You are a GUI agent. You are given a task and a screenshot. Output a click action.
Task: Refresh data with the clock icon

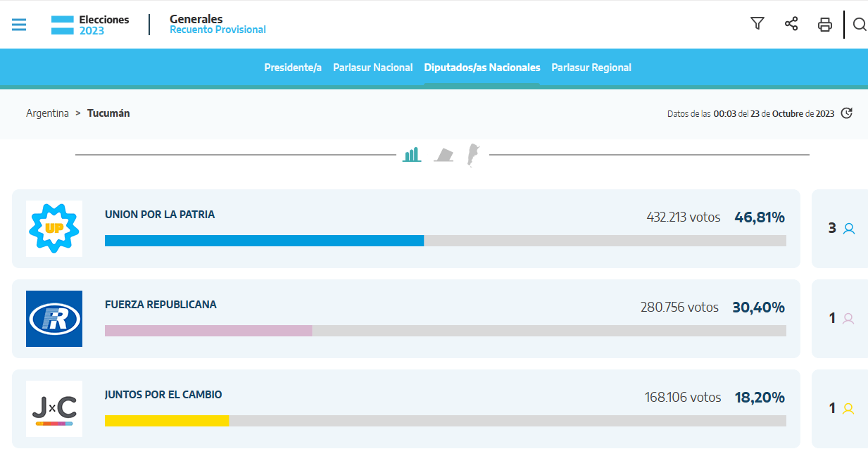tap(847, 113)
